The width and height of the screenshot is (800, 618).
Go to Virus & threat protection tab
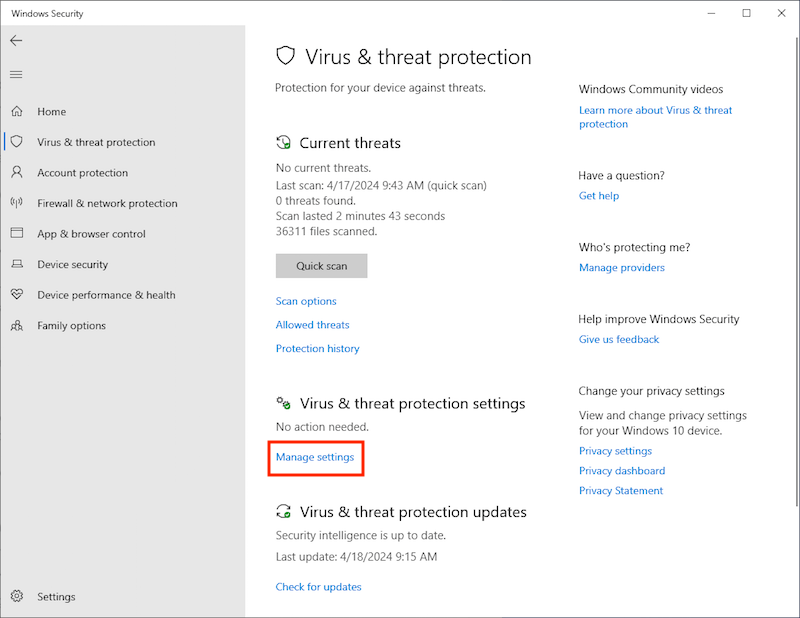click(96, 142)
